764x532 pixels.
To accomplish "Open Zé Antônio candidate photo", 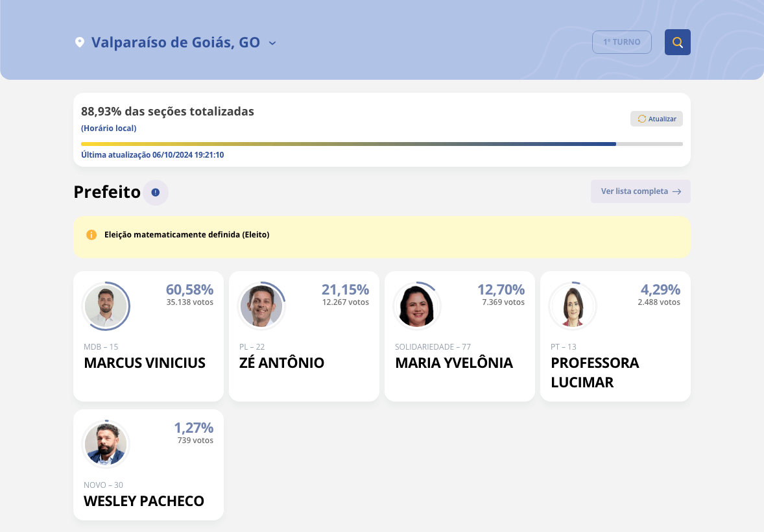I will [x=261, y=306].
